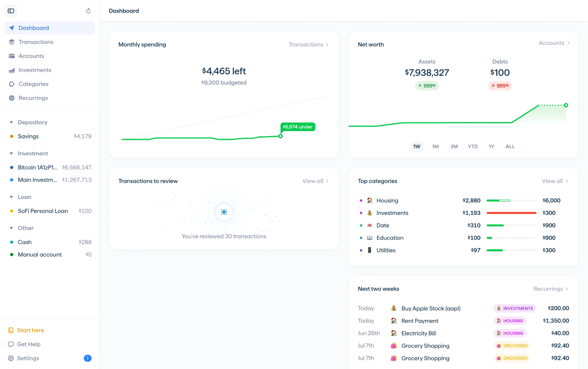The image size is (588, 369).
Task: Click View all in Transactions to review
Action: (315, 181)
